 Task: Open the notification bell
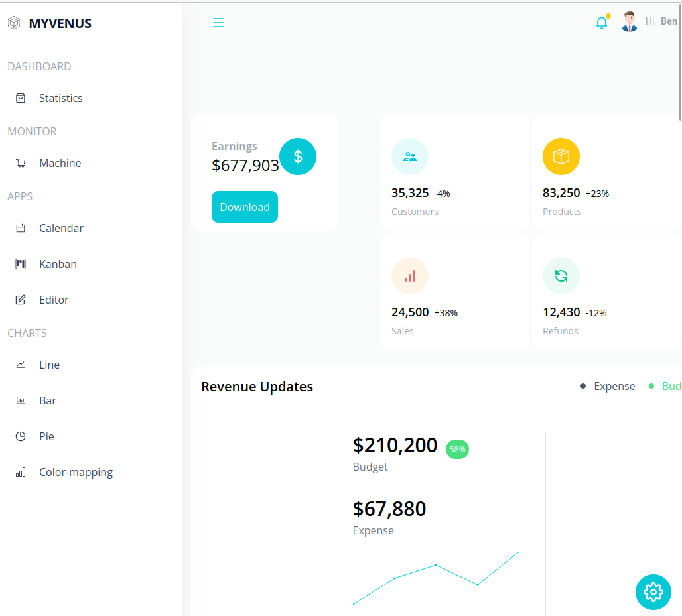click(602, 22)
